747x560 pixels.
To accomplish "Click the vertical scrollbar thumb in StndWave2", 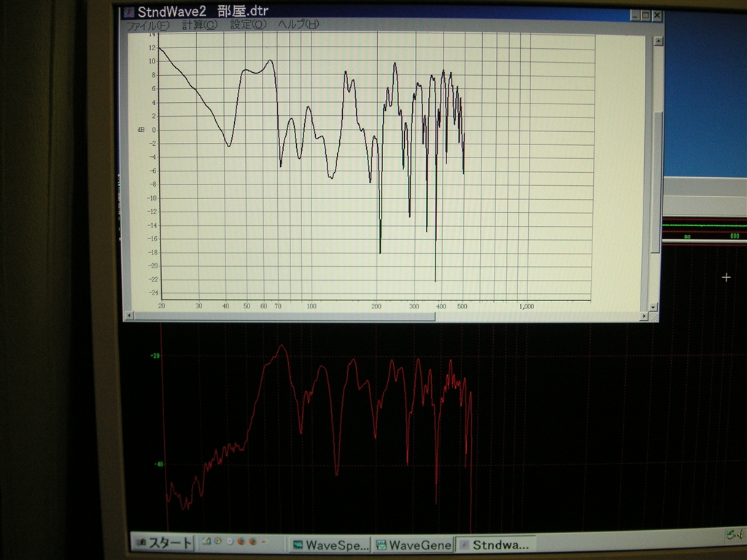I will click(x=657, y=183).
